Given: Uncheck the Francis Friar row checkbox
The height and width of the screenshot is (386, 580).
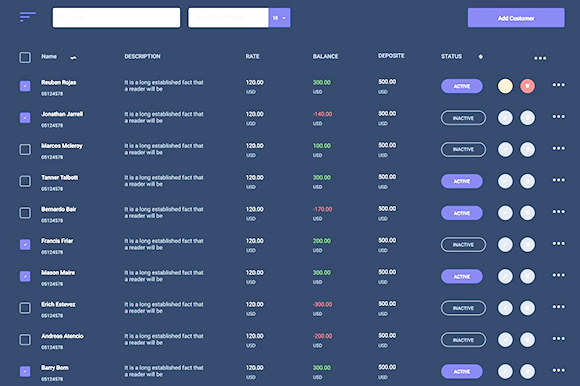Looking at the screenshot, I should tap(25, 245).
